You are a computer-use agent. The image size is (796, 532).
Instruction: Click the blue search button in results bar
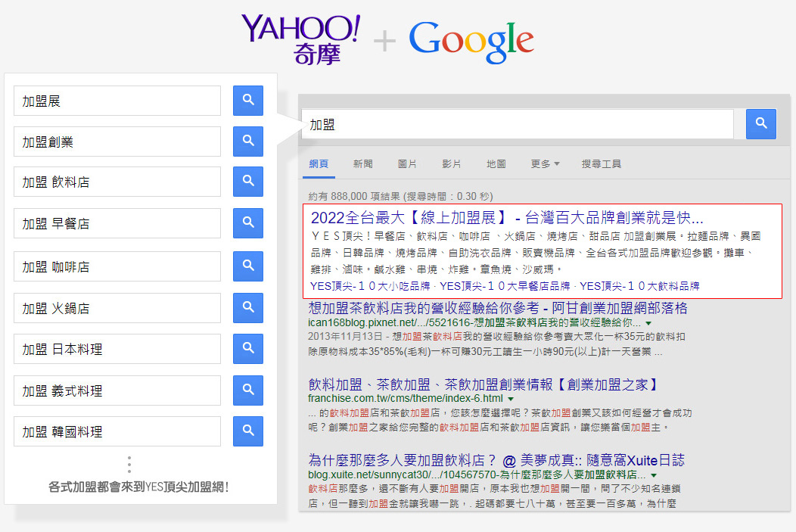[x=761, y=124]
